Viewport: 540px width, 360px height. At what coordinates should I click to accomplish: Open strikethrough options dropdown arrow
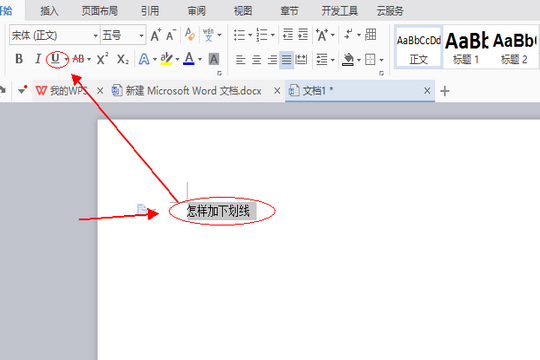89,60
